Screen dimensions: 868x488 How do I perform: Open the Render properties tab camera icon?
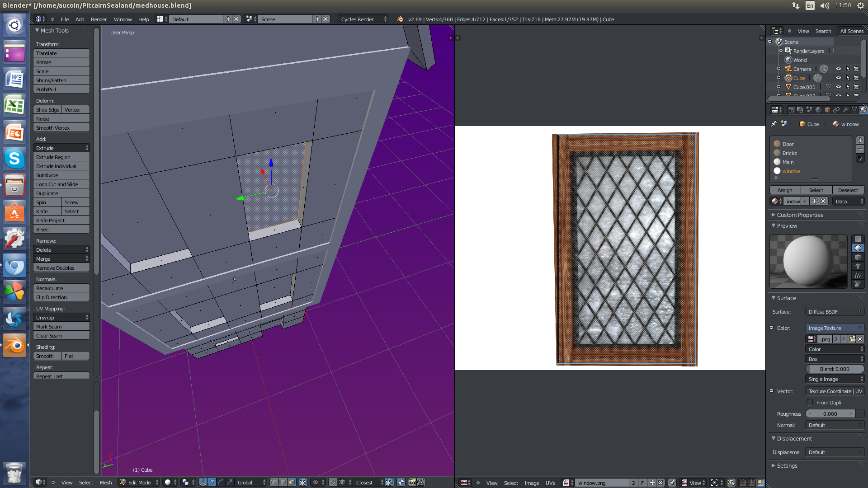coord(791,110)
